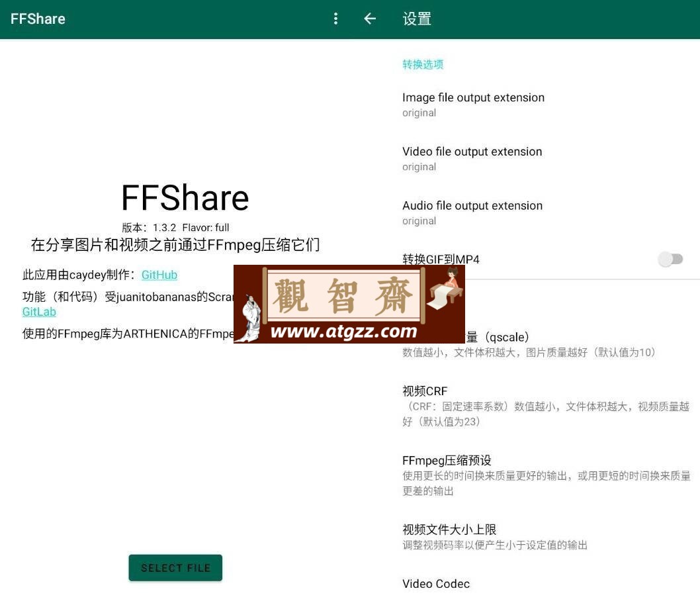Go back using the arrow icon
700x609 pixels.
point(370,19)
